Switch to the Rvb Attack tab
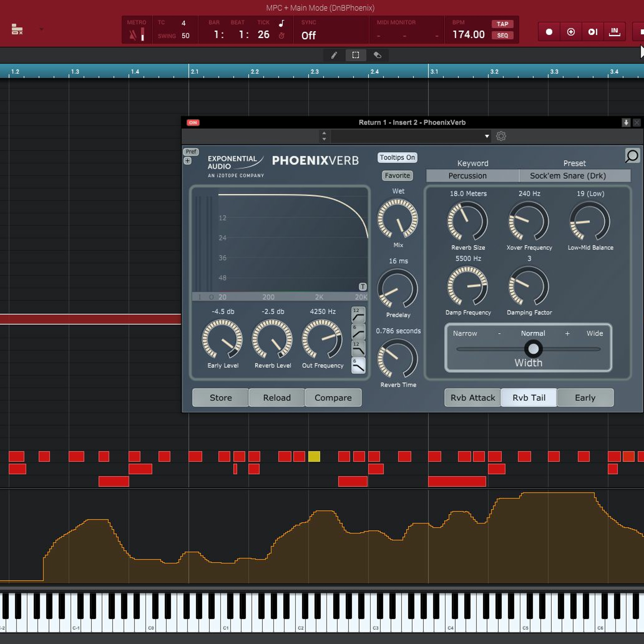This screenshot has width=644, height=644. click(x=473, y=398)
